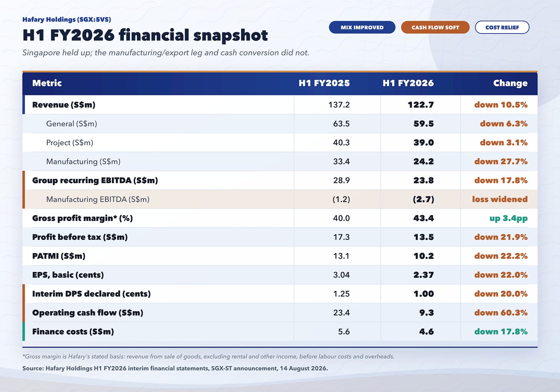The height and width of the screenshot is (392, 560).
Task: Click the MIX IMPROVED pill badge
Action: click(x=362, y=27)
